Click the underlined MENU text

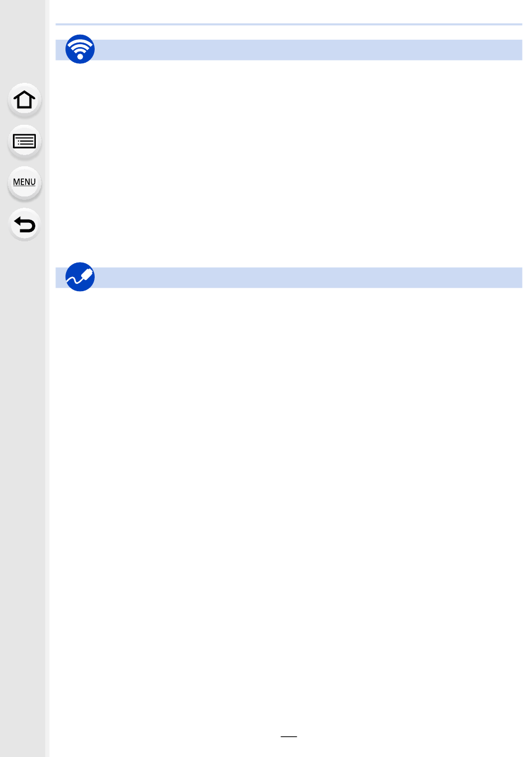coord(24,182)
